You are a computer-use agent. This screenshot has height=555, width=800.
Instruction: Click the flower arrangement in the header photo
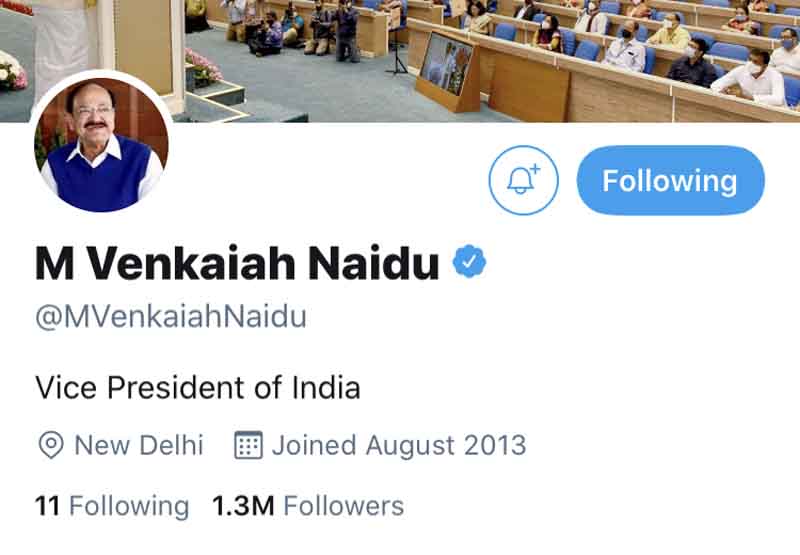(x=203, y=67)
